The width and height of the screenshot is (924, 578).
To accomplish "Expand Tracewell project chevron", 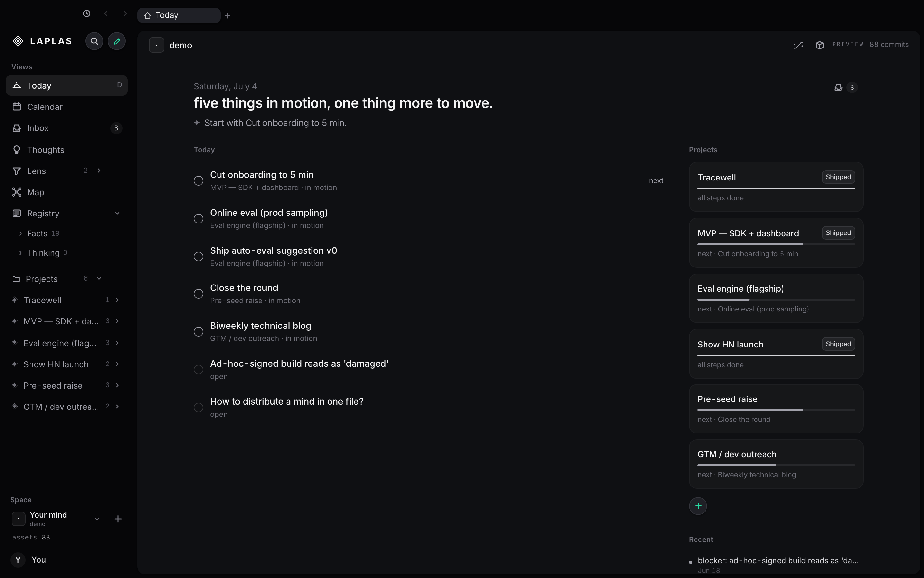I will [x=117, y=300].
